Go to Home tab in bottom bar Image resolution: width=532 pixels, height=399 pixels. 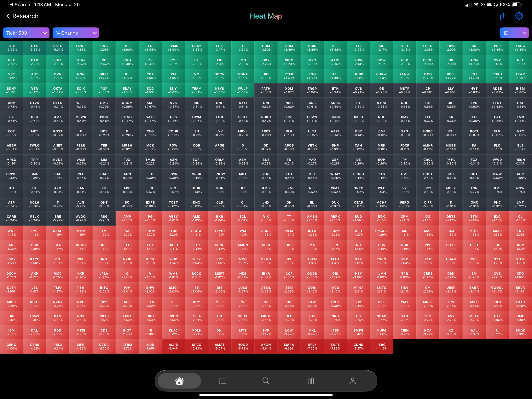(x=179, y=381)
